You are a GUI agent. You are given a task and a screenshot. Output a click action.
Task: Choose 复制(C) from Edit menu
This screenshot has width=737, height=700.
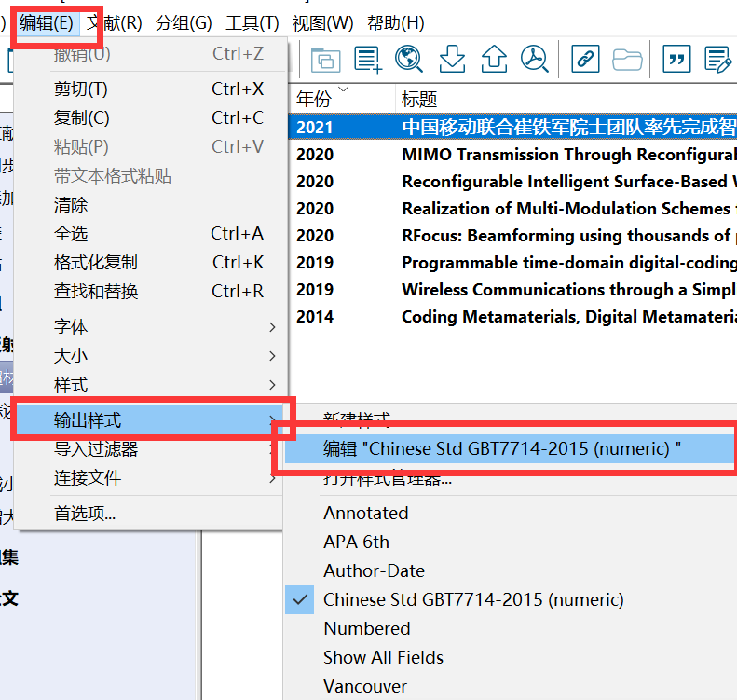149,118
